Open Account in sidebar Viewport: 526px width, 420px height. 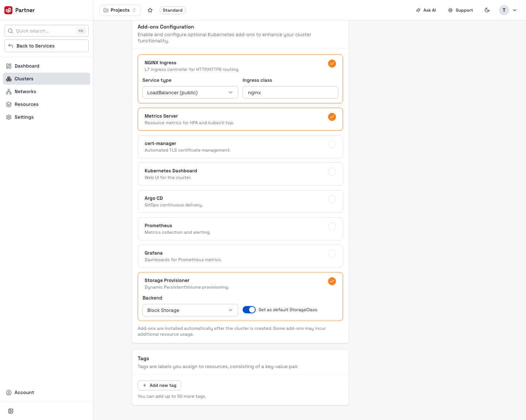pyautogui.click(x=46, y=393)
